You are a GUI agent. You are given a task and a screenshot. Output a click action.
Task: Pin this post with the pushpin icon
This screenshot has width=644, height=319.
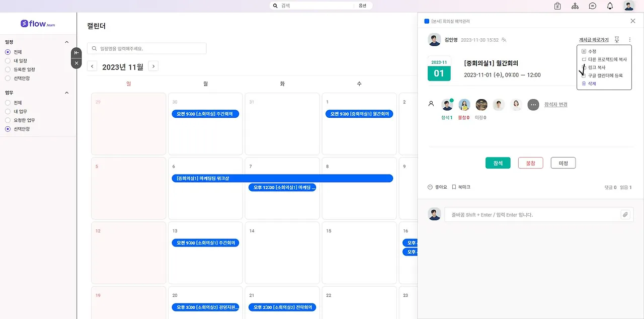pyautogui.click(x=617, y=40)
